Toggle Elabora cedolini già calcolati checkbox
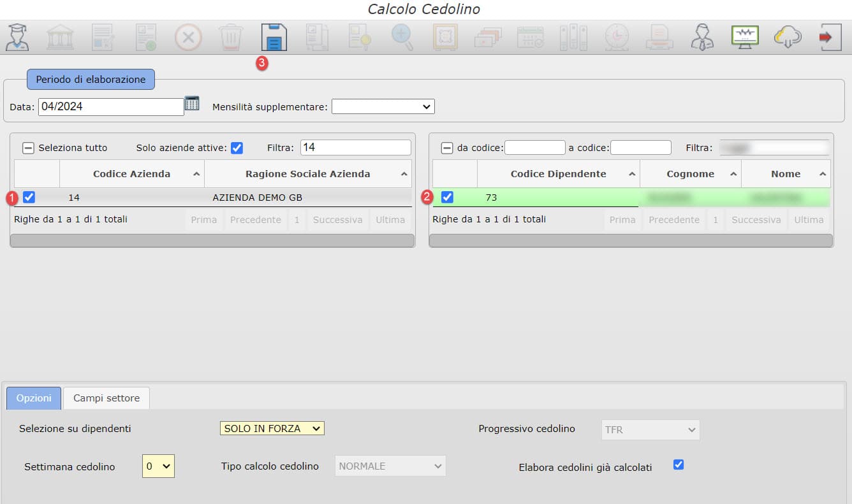 click(x=679, y=464)
